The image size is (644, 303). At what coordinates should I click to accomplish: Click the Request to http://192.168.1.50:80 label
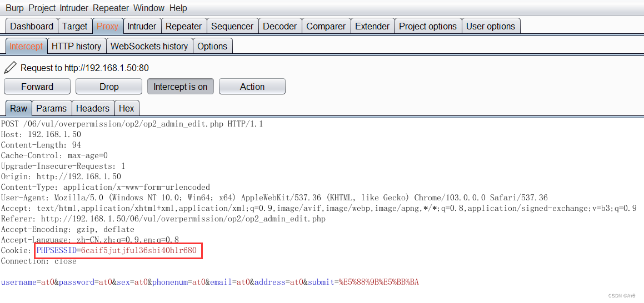[84, 68]
